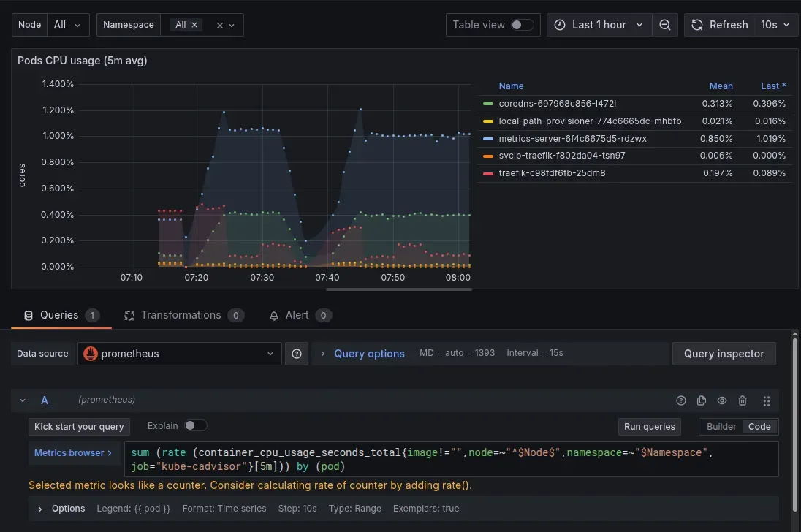Click svclb-traefik orange color swatch
The width and height of the screenshot is (801, 532).
(488, 156)
